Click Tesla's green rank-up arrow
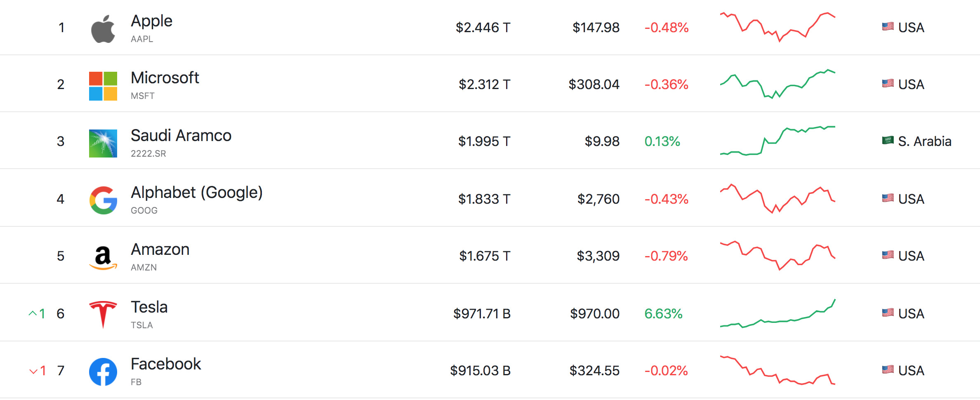980x400 pixels. (33, 313)
